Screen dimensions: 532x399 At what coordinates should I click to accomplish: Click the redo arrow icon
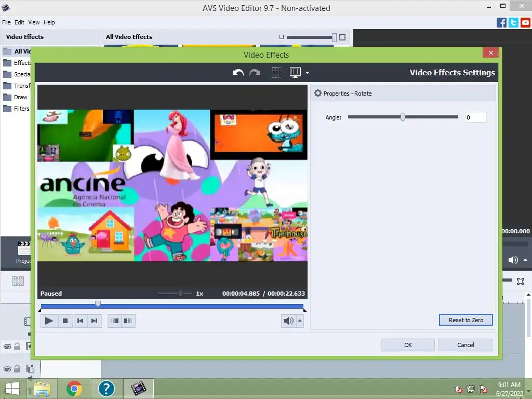pos(255,72)
